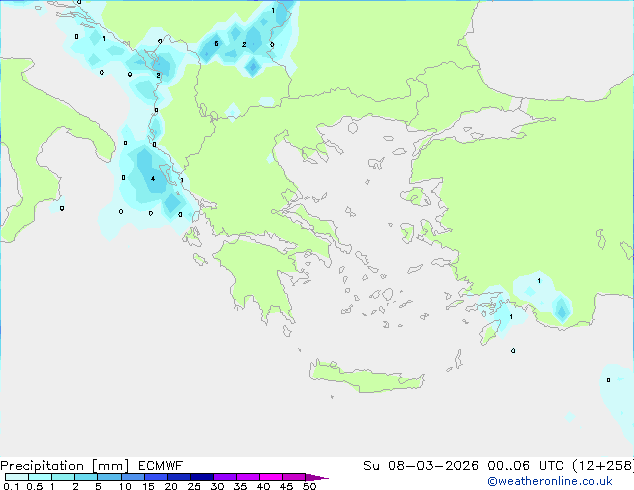This screenshot has height=490, width=634.
Task: Click the 'Su 08-03-2026' date text
Action: (421, 466)
